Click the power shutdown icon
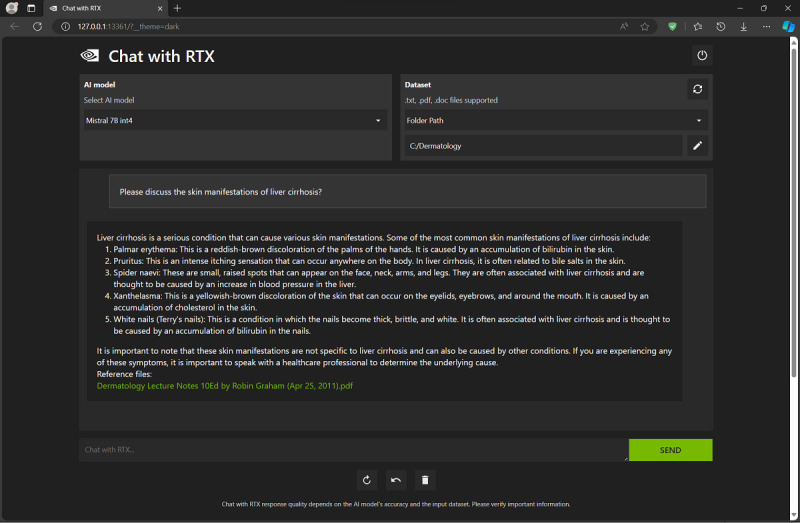The height and width of the screenshot is (523, 800). point(702,56)
